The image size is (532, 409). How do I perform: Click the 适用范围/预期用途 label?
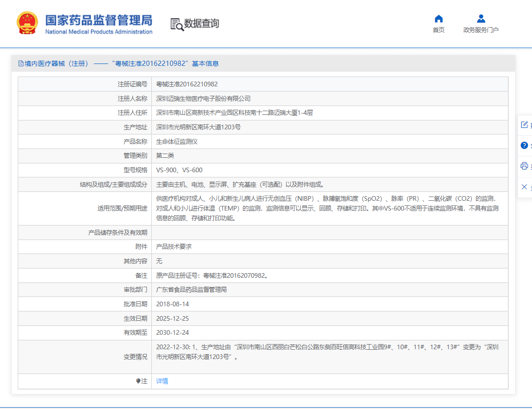click(x=122, y=208)
